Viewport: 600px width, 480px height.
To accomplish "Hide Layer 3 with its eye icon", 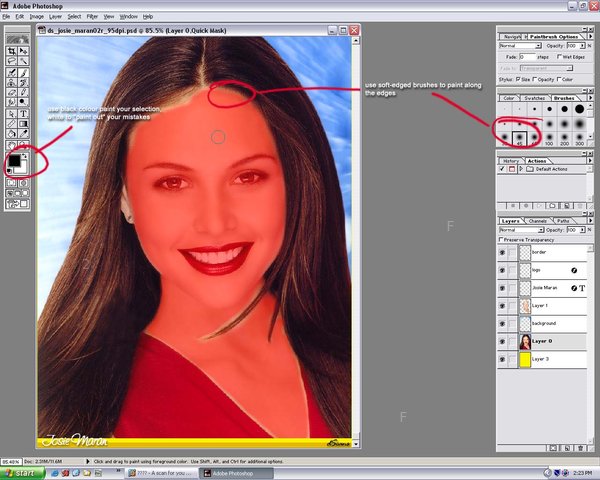I will point(502,359).
